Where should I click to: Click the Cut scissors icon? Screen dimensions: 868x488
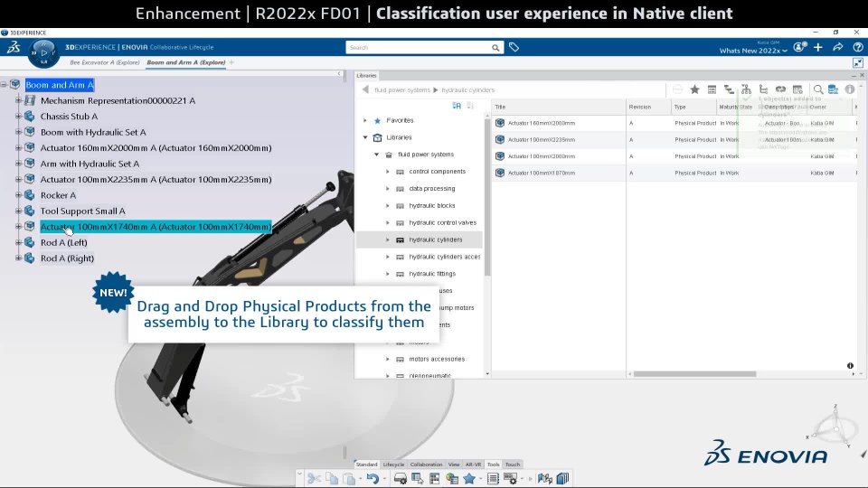[x=314, y=479]
